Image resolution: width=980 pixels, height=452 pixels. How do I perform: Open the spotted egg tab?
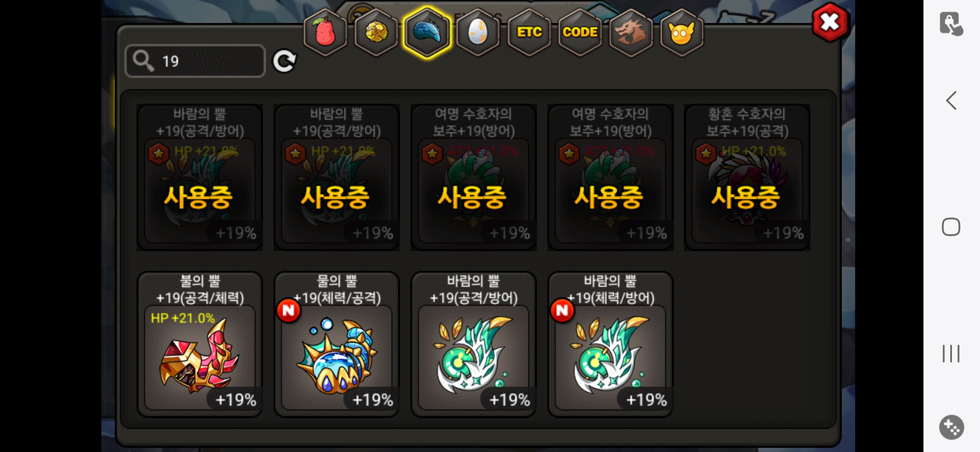[478, 32]
